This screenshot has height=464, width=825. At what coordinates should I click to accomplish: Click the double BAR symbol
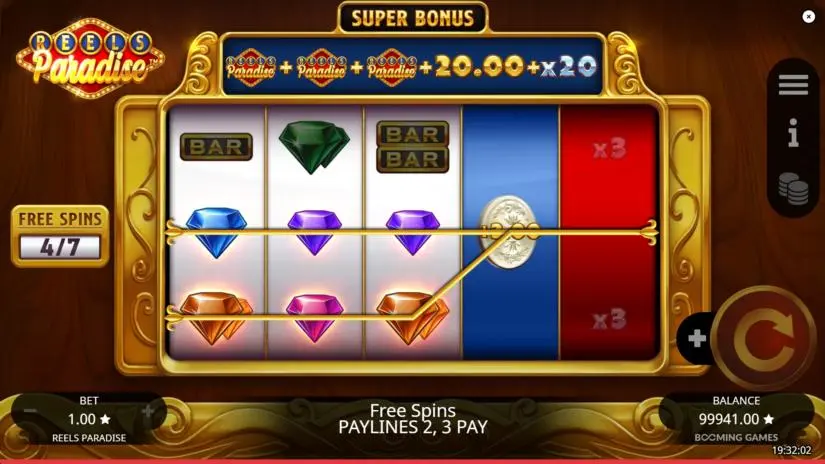[x=412, y=147]
